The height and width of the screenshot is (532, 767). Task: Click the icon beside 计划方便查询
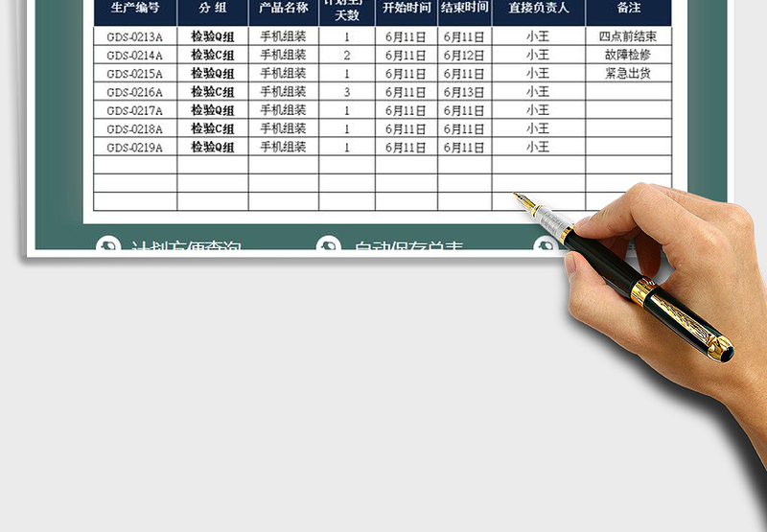pyautogui.click(x=109, y=246)
